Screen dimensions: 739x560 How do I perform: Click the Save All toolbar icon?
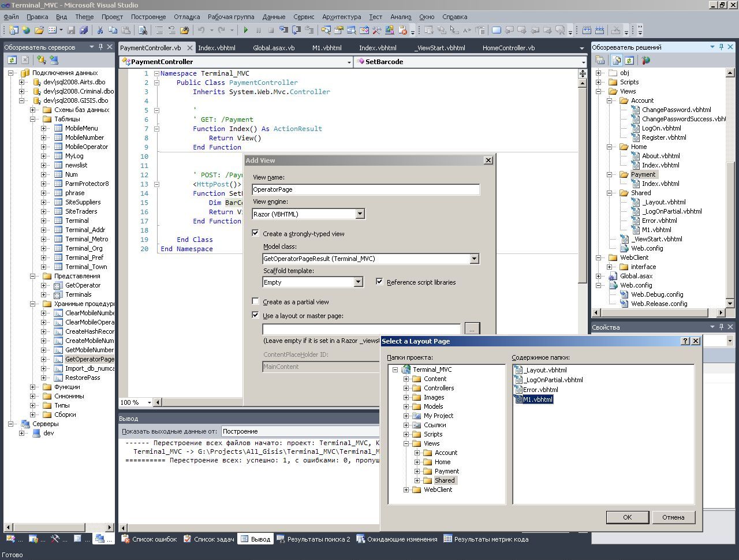click(x=84, y=30)
